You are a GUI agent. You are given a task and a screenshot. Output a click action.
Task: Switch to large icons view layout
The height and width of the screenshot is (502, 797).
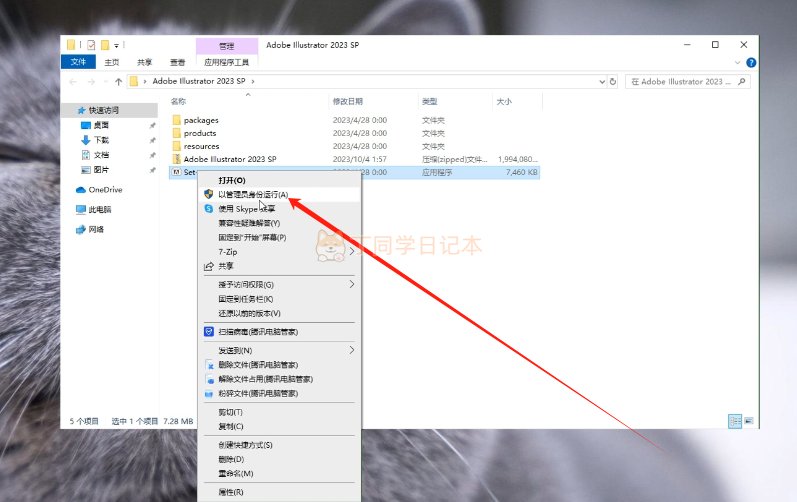click(x=749, y=421)
